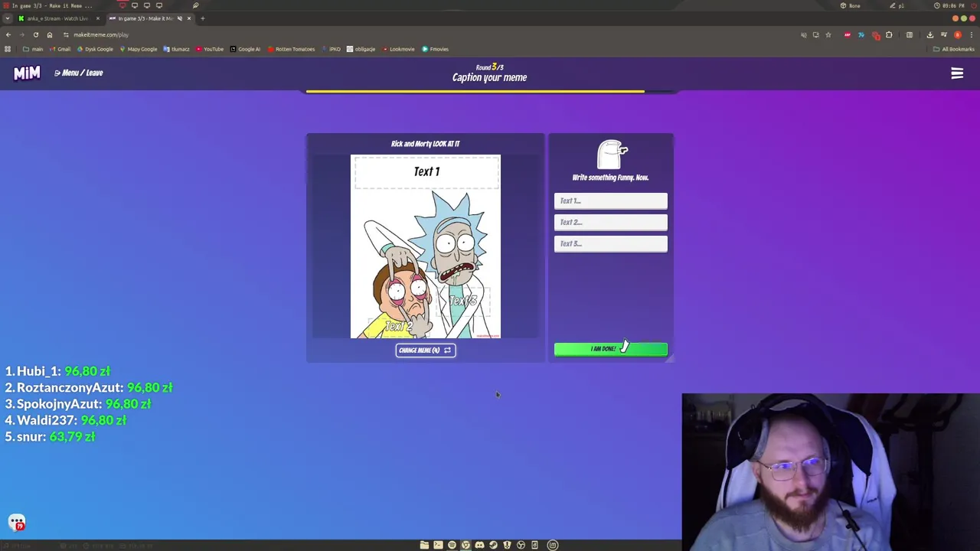This screenshot has height=551, width=980.
Task: Open the file manager from the taskbar
Action: [424, 545]
